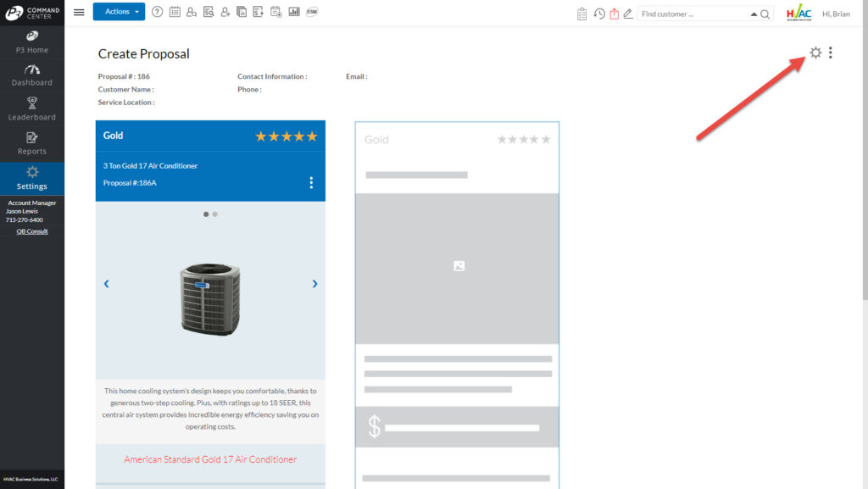868x489 pixels.
Task: Click the clipboard checklist icon
Action: tap(581, 14)
